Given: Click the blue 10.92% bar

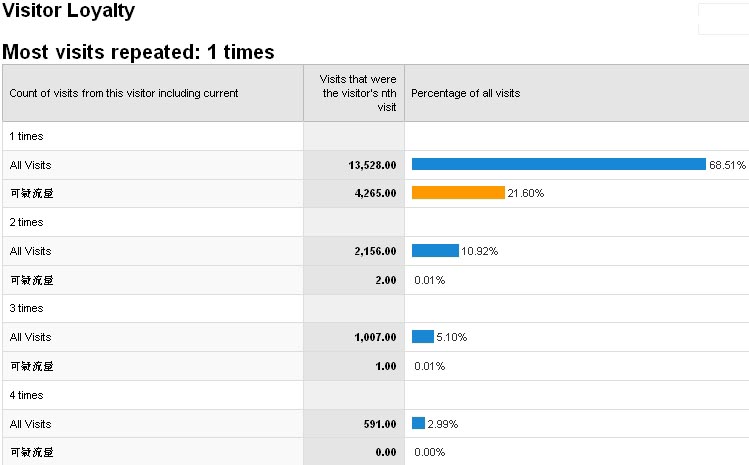Looking at the screenshot, I should (x=435, y=251).
